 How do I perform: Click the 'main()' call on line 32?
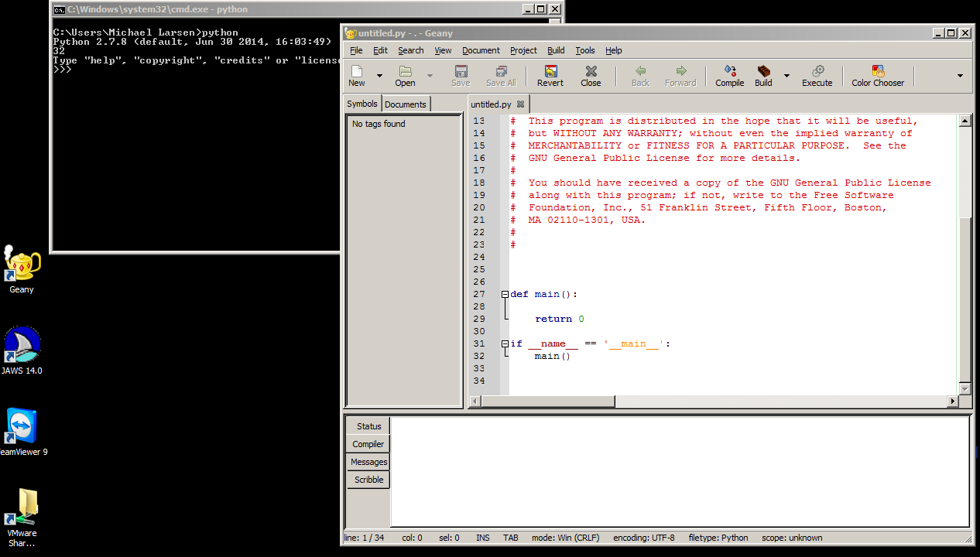click(552, 356)
